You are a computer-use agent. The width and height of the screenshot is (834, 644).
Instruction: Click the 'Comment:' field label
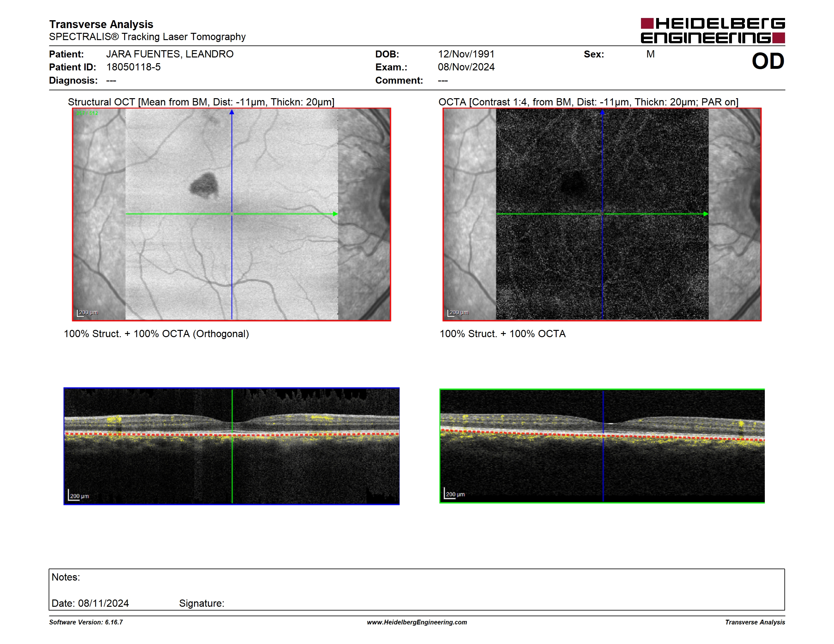399,80
